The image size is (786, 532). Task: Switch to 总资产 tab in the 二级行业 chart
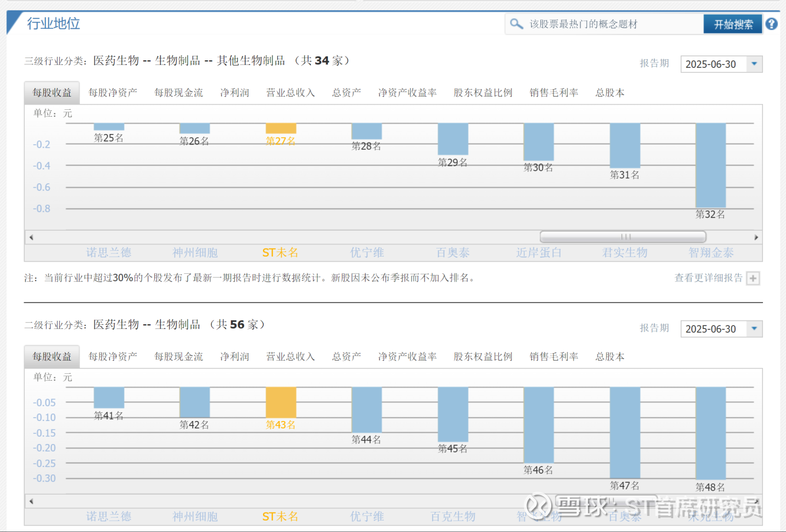tap(346, 357)
